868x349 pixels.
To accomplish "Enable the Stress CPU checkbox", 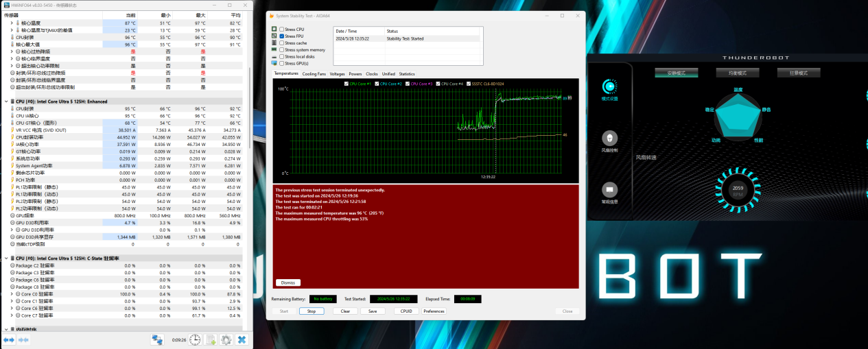I will coord(282,29).
